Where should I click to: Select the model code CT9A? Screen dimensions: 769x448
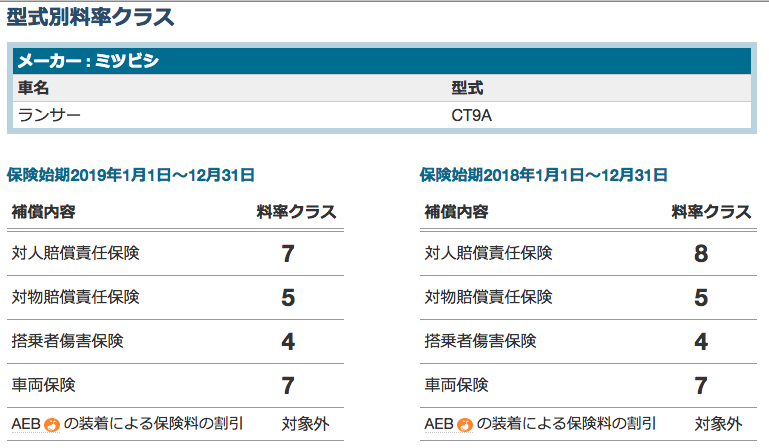tap(471, 115)
